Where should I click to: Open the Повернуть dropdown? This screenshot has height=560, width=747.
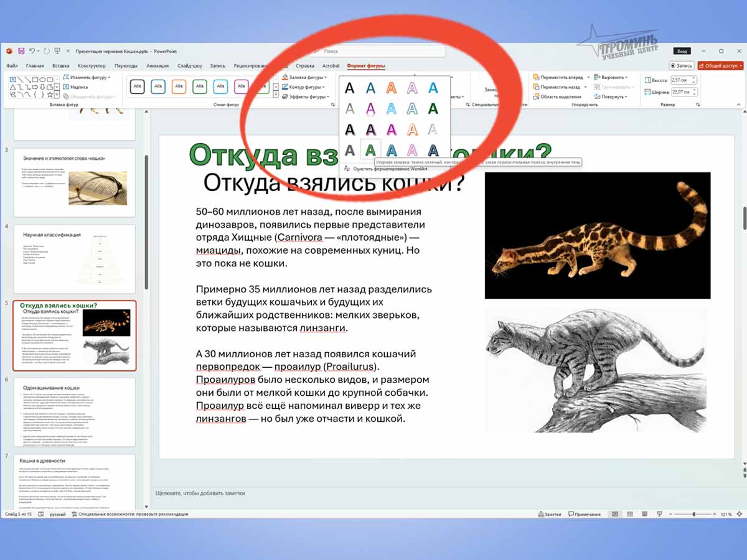[611, 97]
